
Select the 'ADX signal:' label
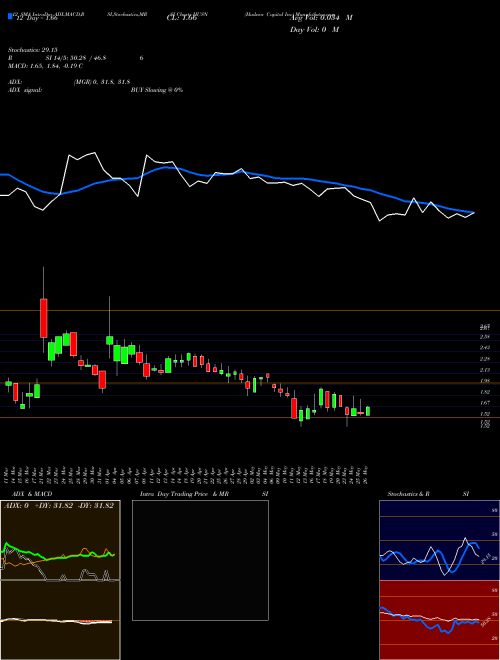(x=27, y=90)
